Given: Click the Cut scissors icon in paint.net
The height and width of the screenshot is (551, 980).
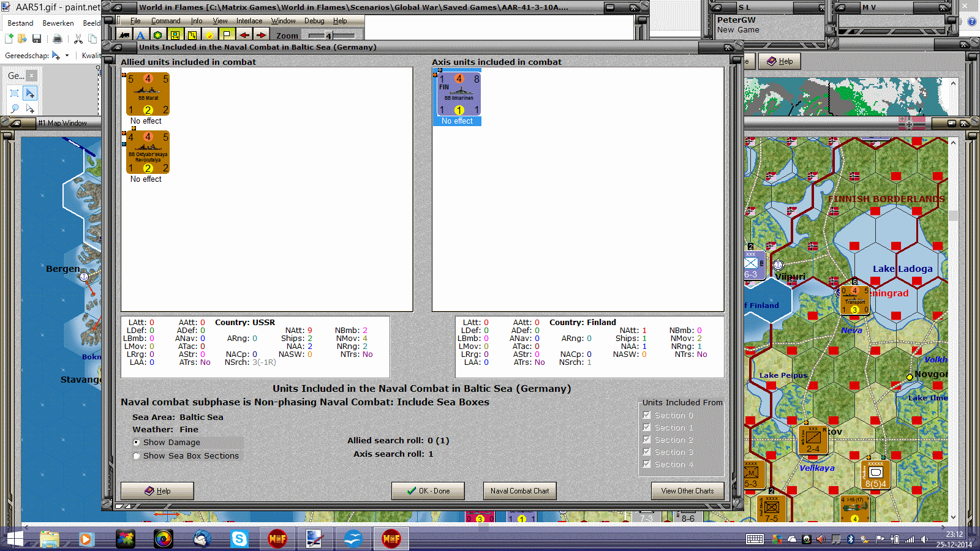Looking at the screenshot, I should tap(78, 39).
